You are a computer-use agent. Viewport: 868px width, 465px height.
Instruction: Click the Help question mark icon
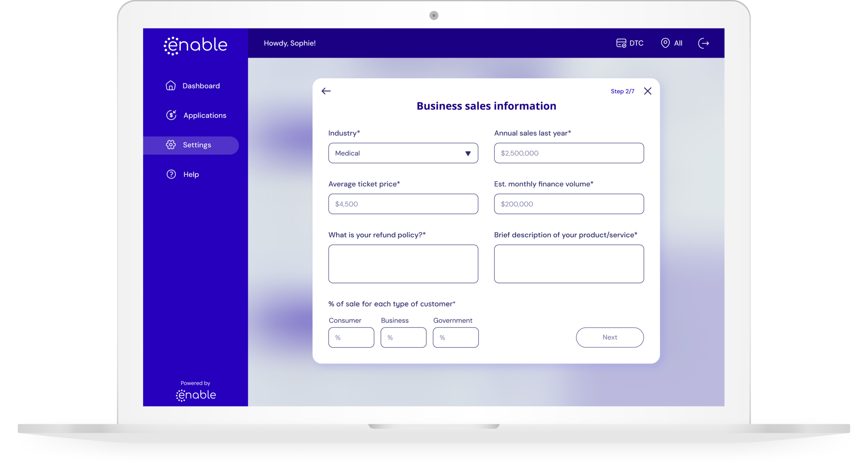tap(171, 174)
